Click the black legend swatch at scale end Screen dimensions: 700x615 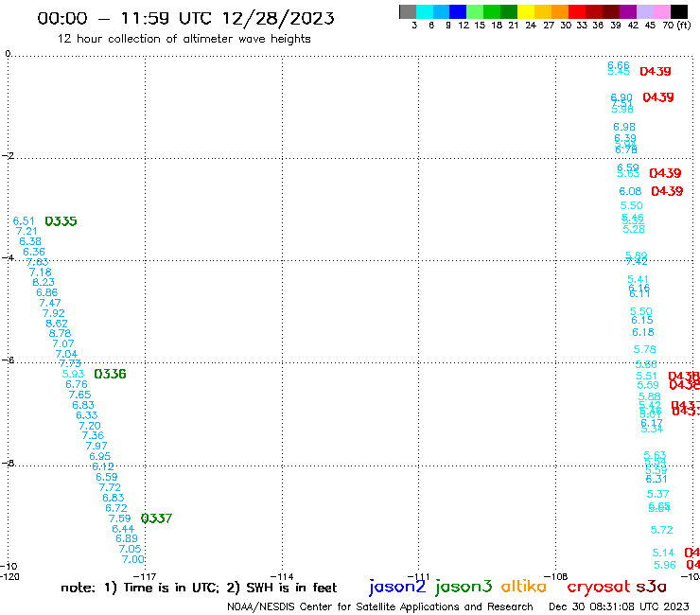(x=679, y=11)
